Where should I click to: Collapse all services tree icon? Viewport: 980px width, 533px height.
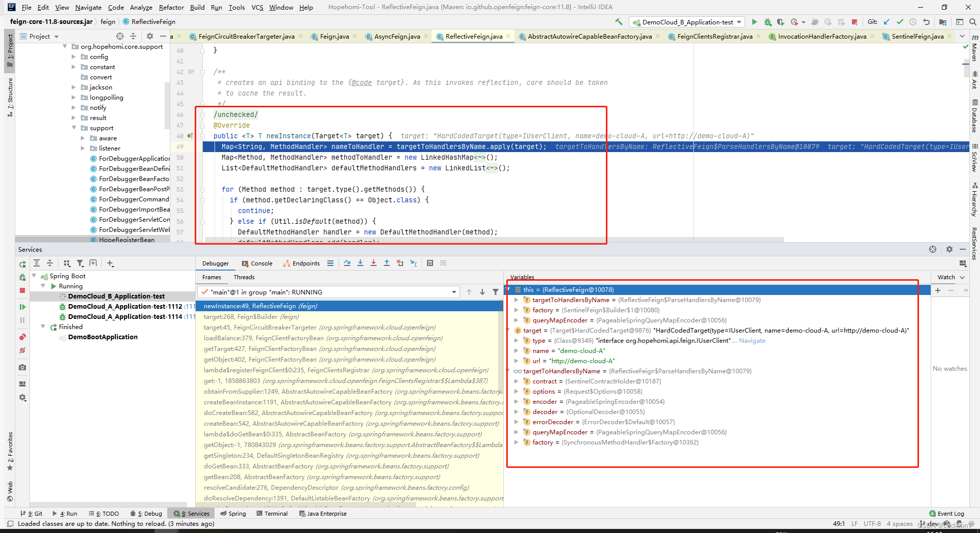click(x=50, y=263)
